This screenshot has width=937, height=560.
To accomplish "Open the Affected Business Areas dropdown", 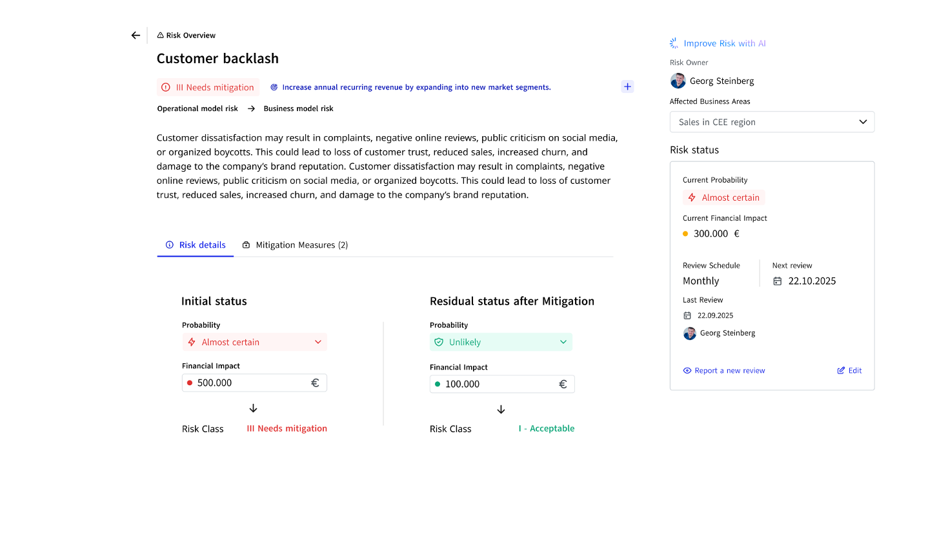I will [x=772, y=122].
